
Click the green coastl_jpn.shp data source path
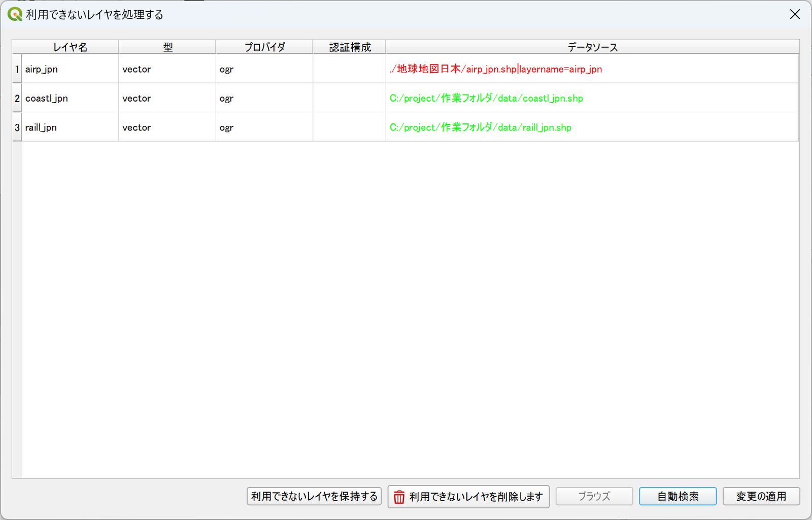click(486, 98)
